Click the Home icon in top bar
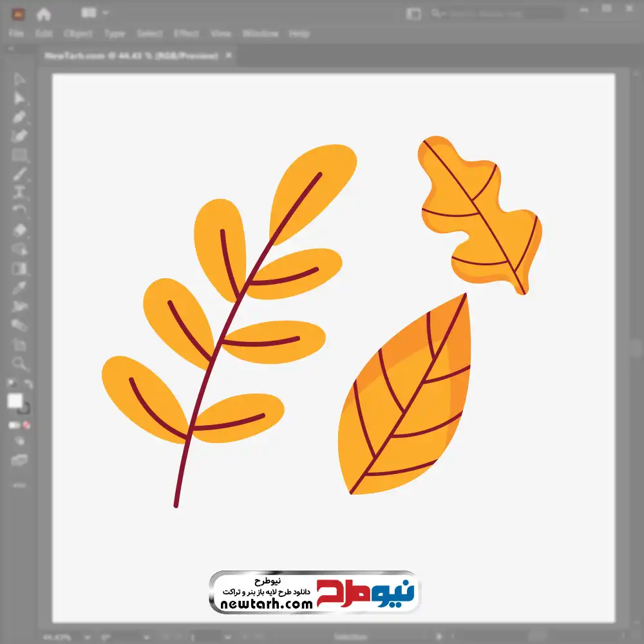Screen dimensions: 644x644 pyautogui.click(x=43, y=14)
